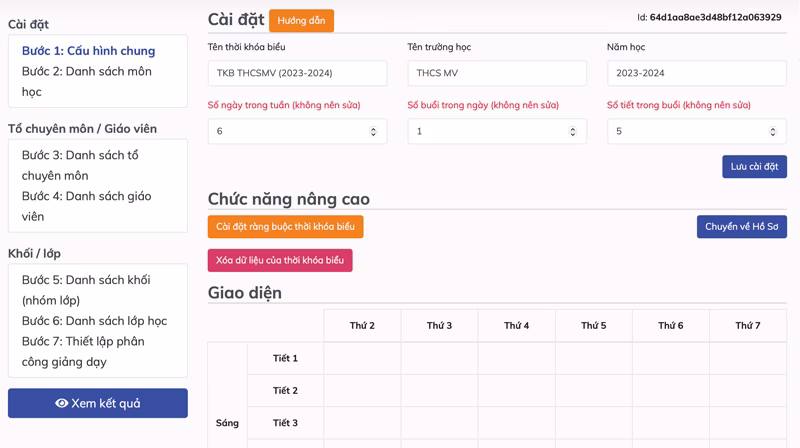The image size is (800, 448).
Task: Click the Thứ 4 column header
Action: [516, 326]
